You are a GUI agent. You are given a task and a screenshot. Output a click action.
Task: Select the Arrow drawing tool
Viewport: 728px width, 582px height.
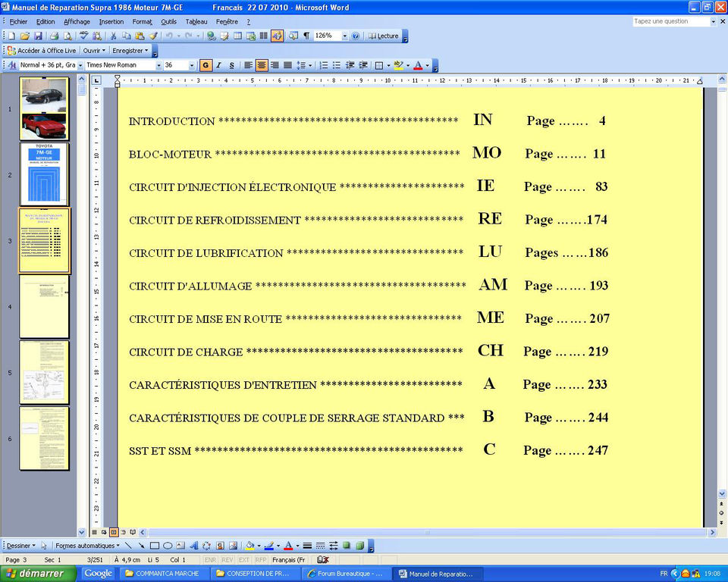point(141,546)
